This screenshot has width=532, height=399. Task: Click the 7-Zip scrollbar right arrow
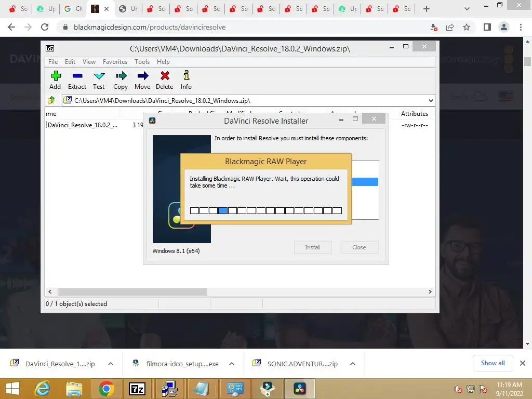tap(430, 292)
